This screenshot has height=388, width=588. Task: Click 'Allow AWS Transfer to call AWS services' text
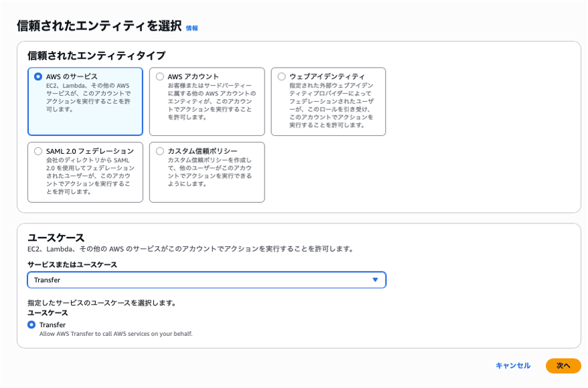click(116, 334)
